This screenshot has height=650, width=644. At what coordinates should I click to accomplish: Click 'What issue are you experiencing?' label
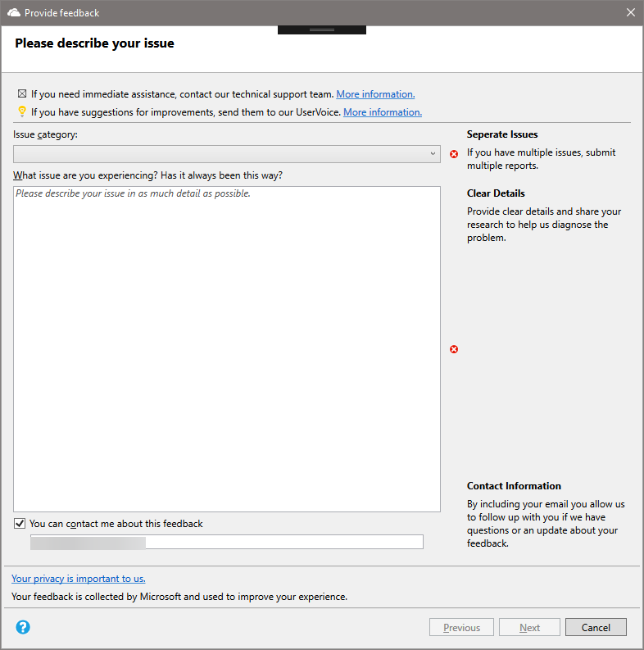(147, 175)
